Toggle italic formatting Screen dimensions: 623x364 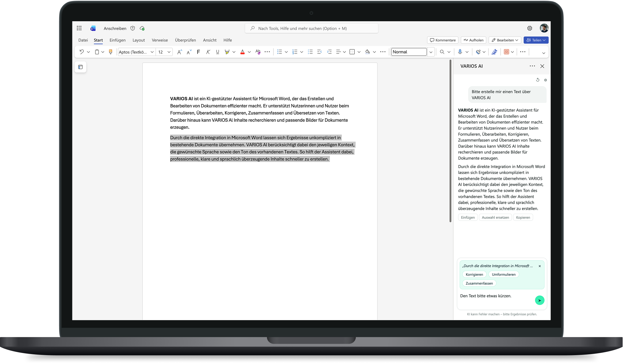click(208, 52)
